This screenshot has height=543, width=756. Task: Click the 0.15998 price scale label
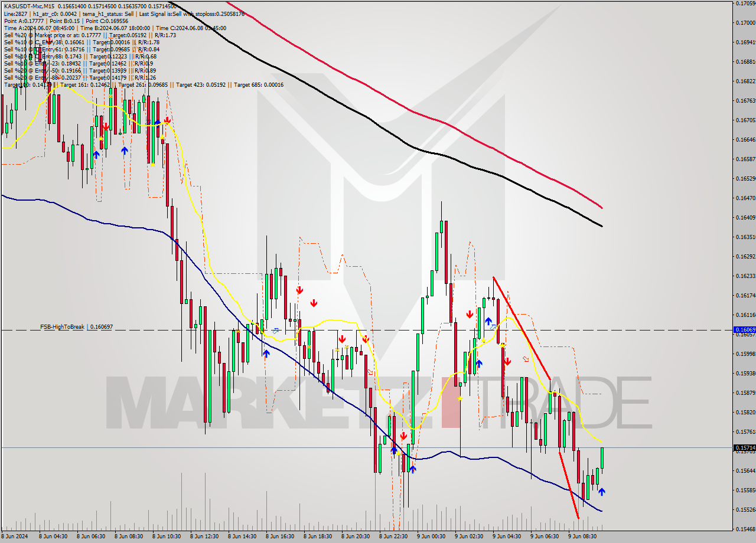click(745, 354)
